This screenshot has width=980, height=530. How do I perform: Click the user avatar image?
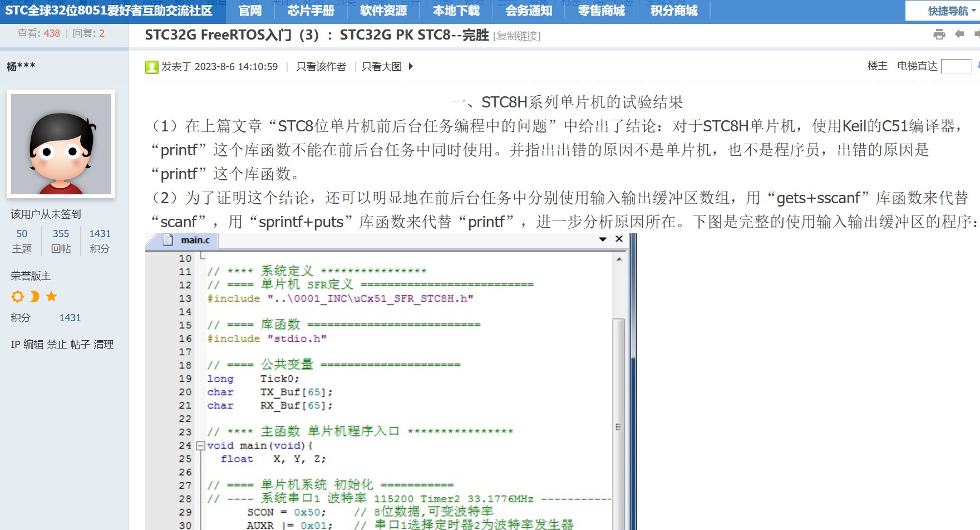[61, 144]
